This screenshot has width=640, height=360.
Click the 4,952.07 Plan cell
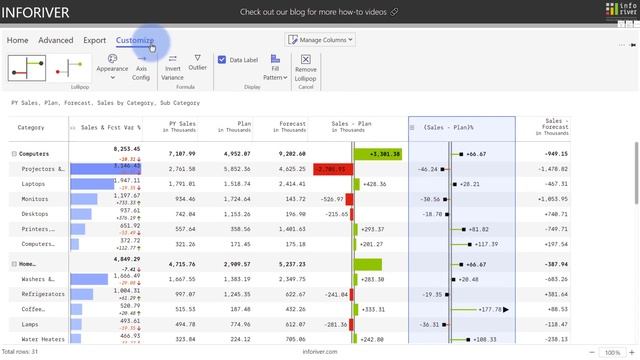pos(237,154)
